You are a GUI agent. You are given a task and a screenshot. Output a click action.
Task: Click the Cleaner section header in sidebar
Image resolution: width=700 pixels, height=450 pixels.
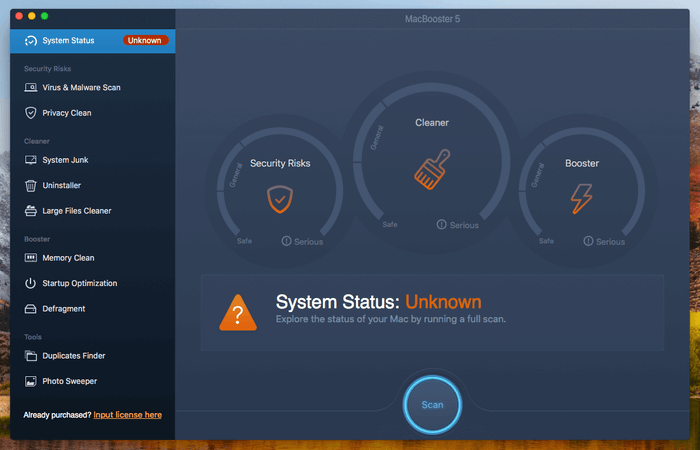37,142
